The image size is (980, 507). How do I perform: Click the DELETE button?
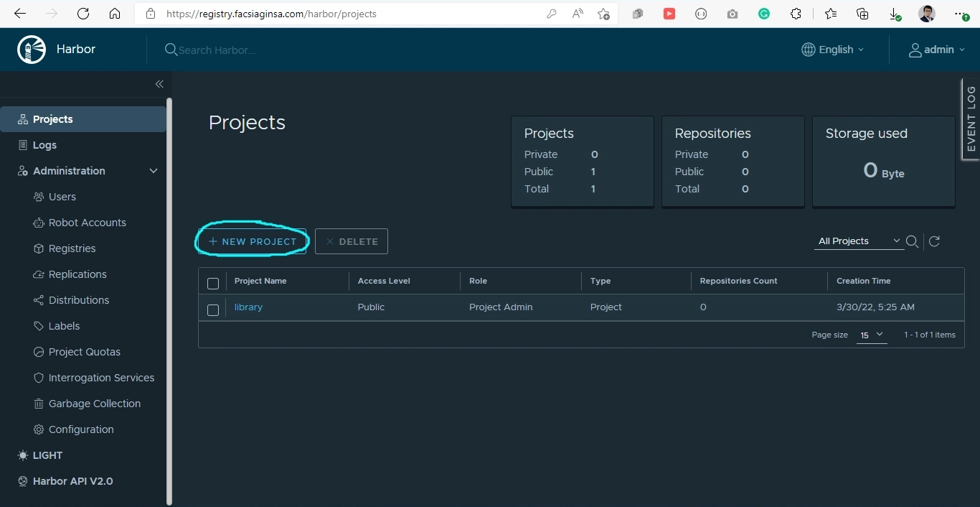352,241
